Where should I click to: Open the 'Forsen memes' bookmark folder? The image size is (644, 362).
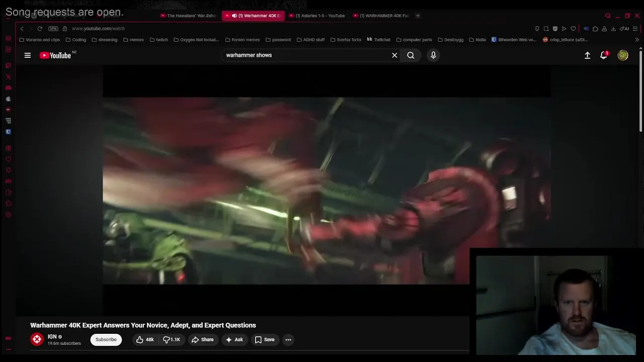[x=243, y=40]
